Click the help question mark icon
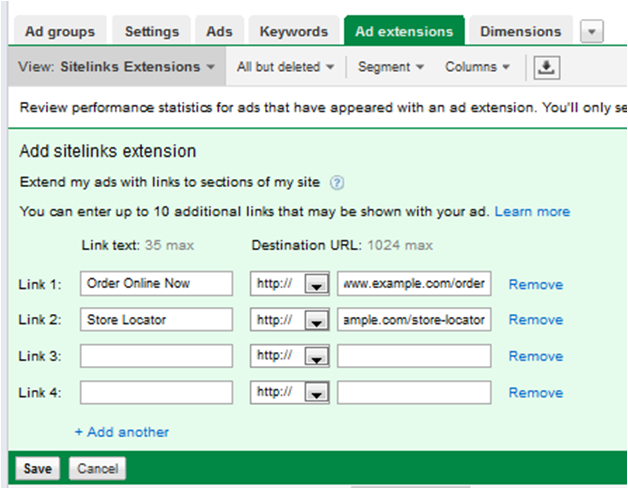Image resolution: width=628 pixels, height=489 pixels. click(x=337, y=182)
